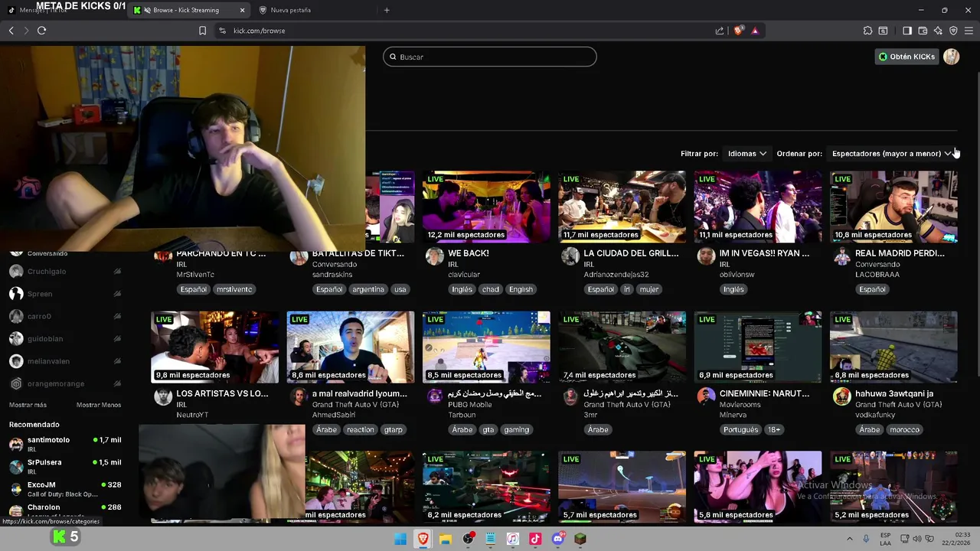
Task: Open a new browser tab with plus
Action: [387, 10]
